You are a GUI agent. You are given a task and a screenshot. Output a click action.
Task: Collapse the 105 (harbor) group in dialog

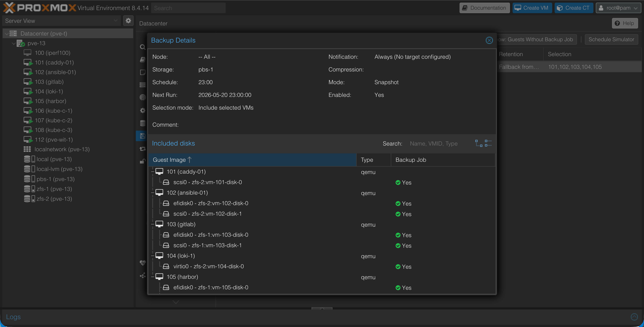(x=152, y=277)
